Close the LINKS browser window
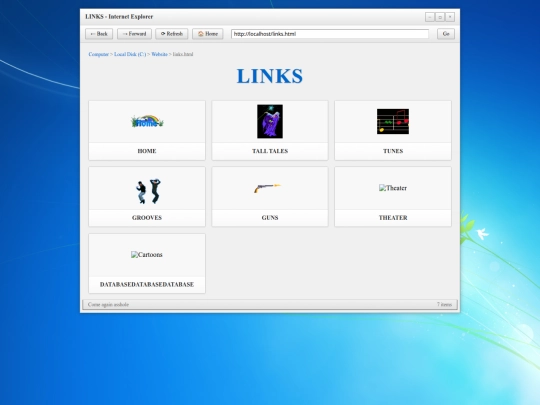This screenshot has height=405, width=540. (450, 17)
